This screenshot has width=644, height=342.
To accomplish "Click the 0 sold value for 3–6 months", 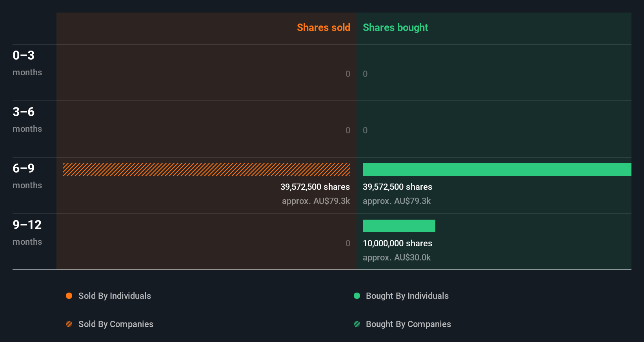I will [348, 131].
